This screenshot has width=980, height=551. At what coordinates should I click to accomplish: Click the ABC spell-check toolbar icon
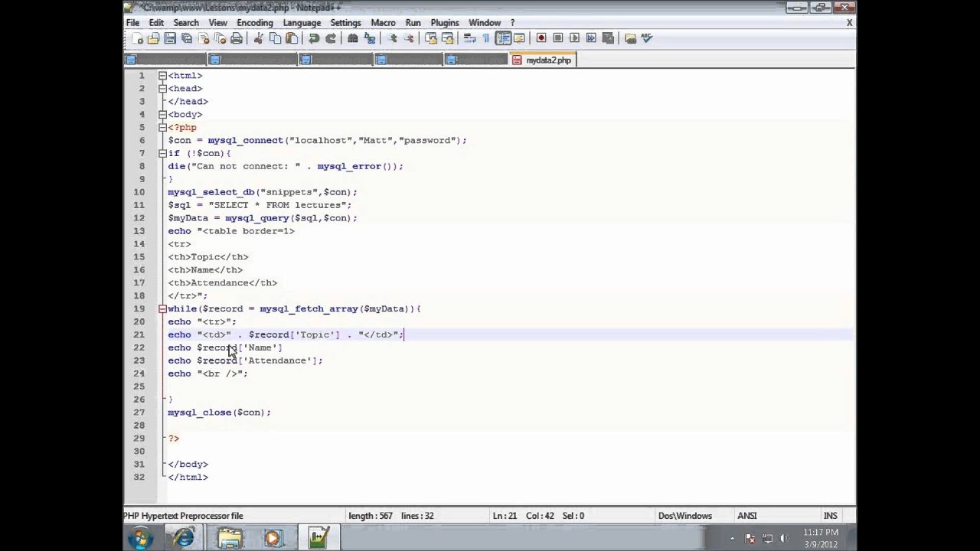click(x=647, y=38)
